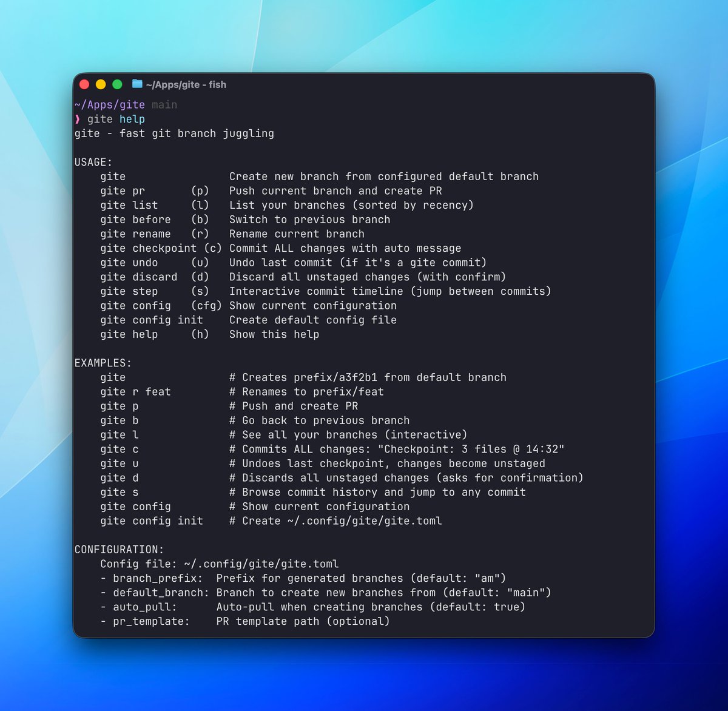Click the 'gite d' example command

tap(120, 478)
